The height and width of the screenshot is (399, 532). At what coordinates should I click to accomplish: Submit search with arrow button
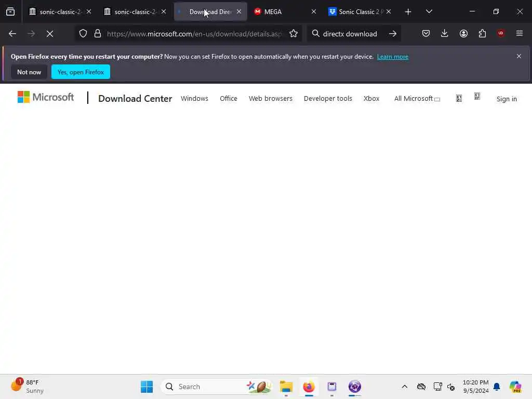tap(393, 34)
